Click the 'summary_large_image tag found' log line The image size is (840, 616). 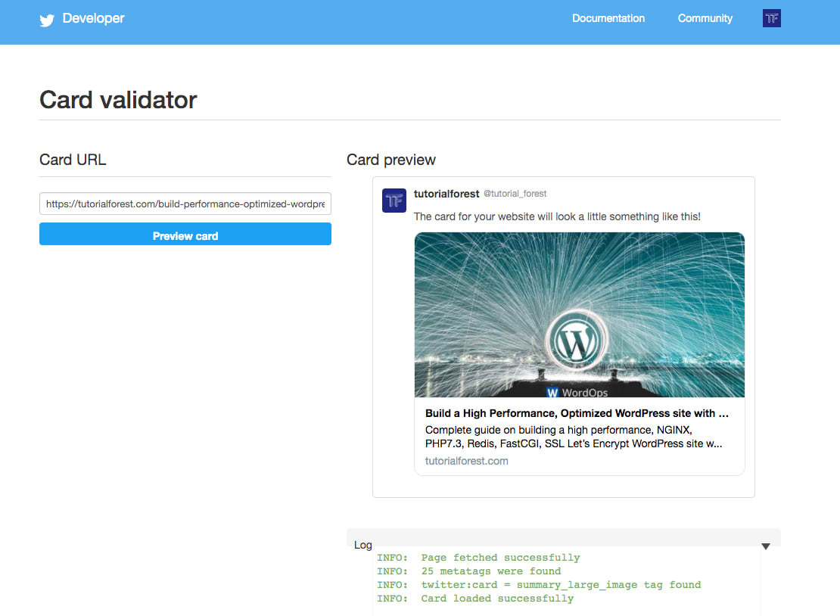[x=538, y=585]
